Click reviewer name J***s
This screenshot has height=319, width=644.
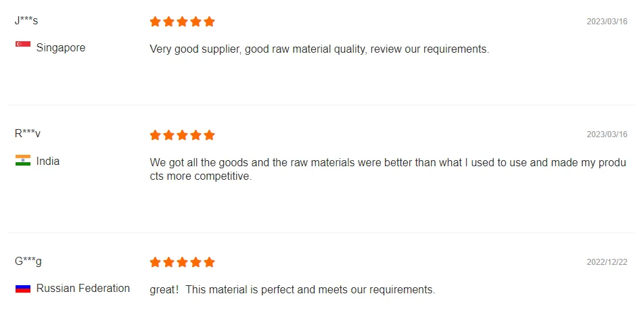click(x=26, y=20)
